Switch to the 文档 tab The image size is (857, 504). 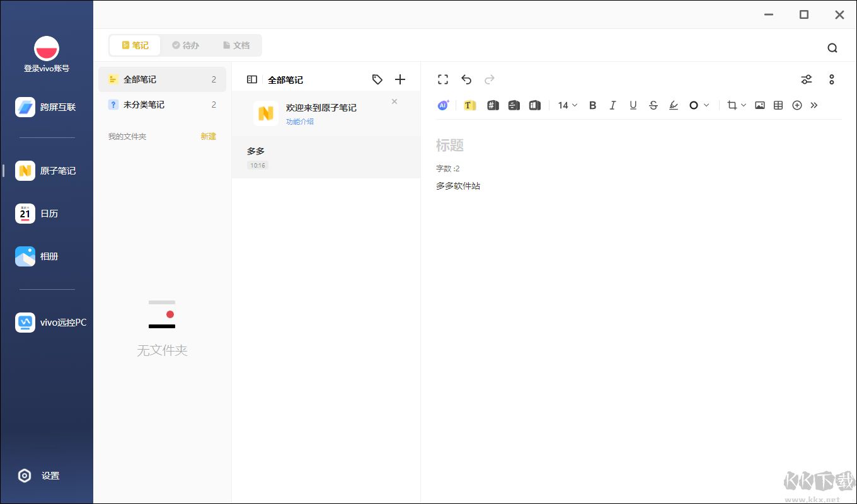[x=236, y=45]
